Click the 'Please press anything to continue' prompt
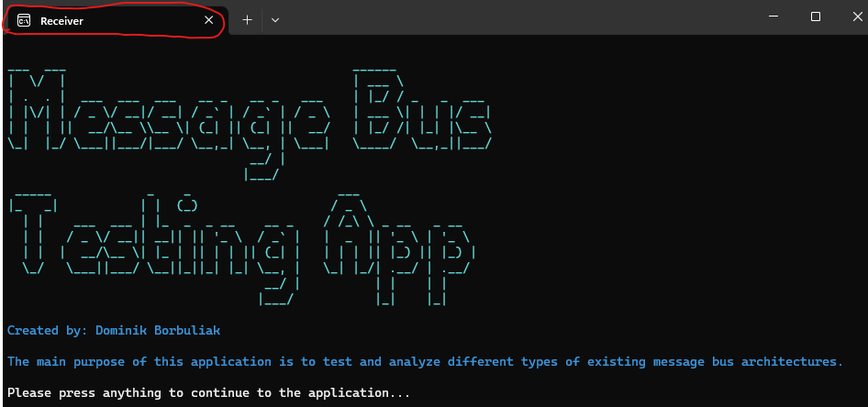Viewport: 868px width, 407px height. coord(208,393)
